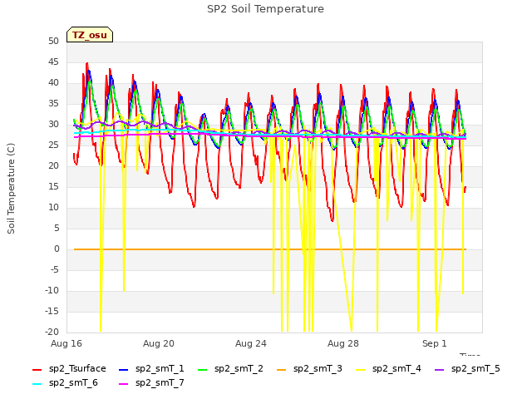Click the Soil Temperature (C) axis label

coord(11,189)
